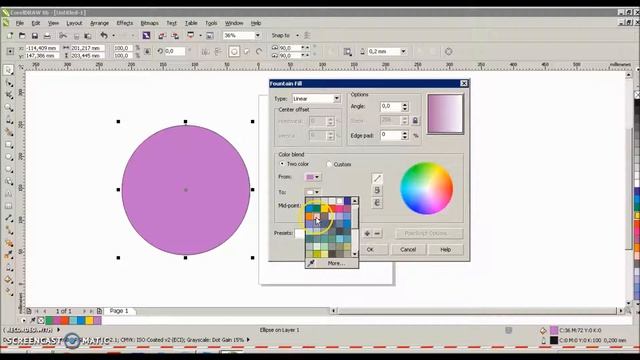
Task: Click the Mirror horizontally icon in property bar
Action: click(206, 51)
